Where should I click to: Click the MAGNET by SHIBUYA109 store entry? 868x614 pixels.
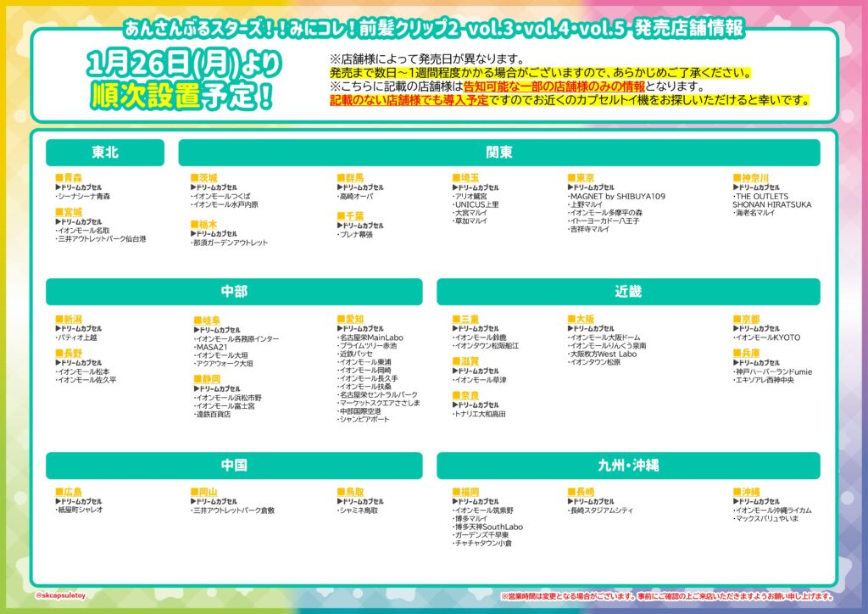(616, 196)
